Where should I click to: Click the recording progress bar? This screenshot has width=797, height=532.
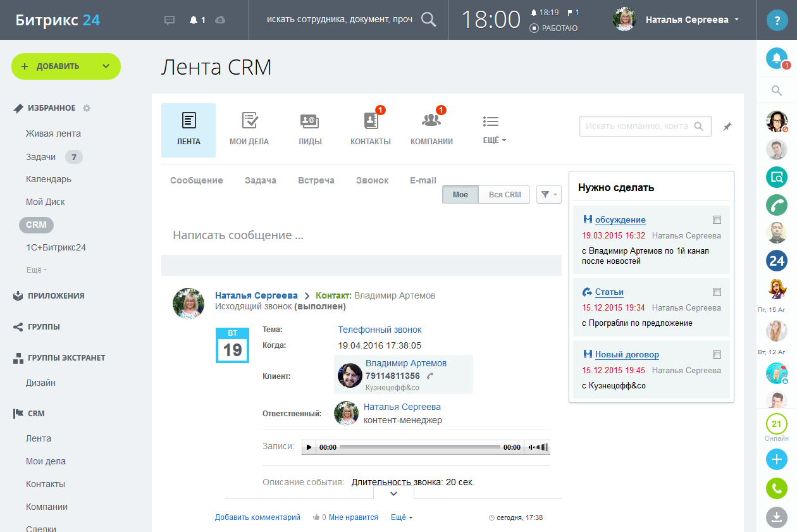pos(419,447)
